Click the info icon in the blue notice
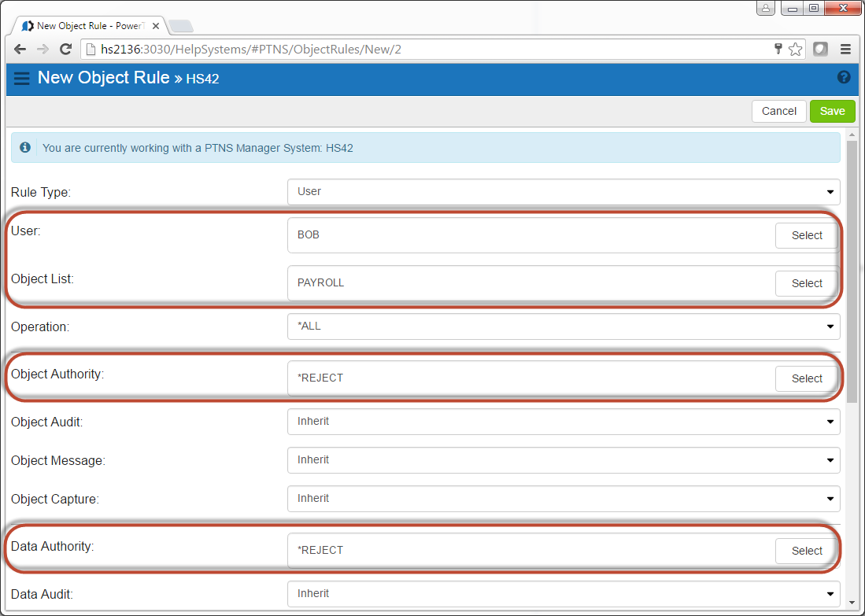The width and height of the screenshot is (865, 616). click(26, 147)
